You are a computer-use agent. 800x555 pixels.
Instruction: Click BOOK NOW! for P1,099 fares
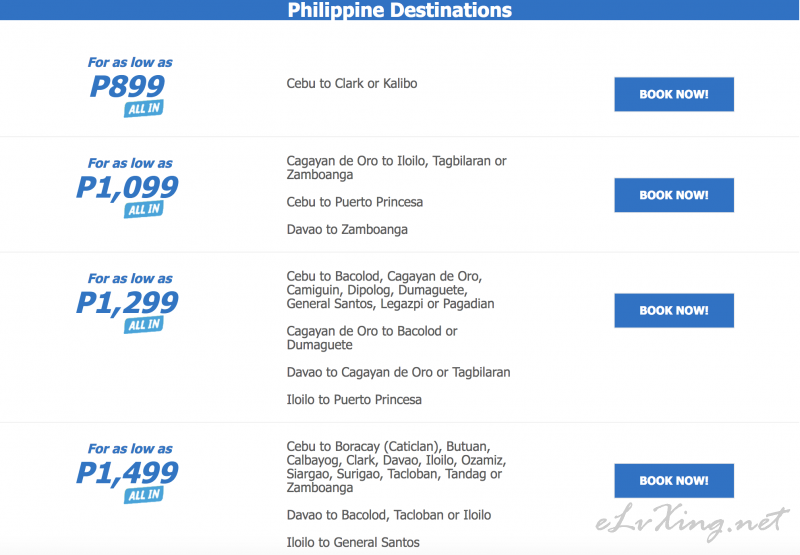674,195
